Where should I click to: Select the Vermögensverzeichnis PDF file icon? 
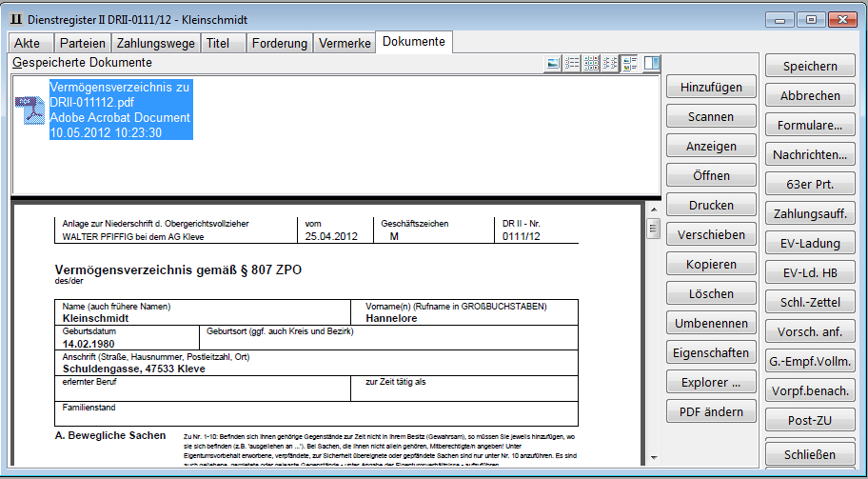[x=29, y=111]
